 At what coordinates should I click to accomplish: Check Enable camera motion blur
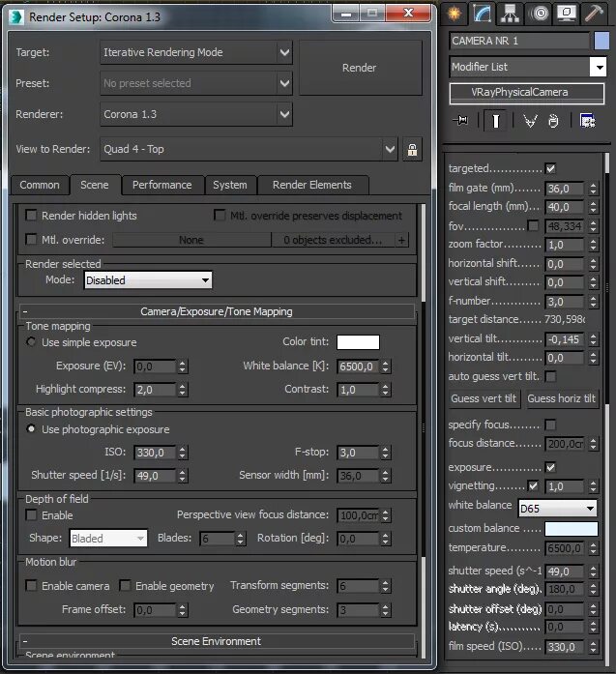[31, 585]
